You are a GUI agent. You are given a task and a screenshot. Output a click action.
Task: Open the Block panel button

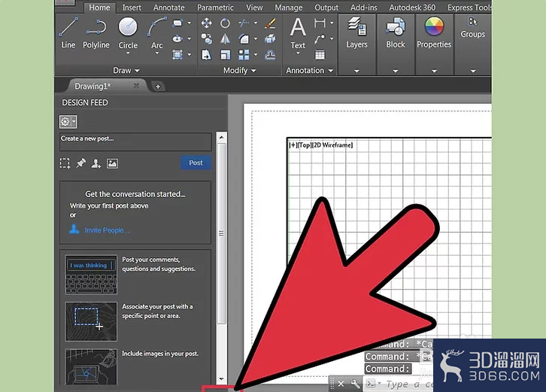click(396, 32)
